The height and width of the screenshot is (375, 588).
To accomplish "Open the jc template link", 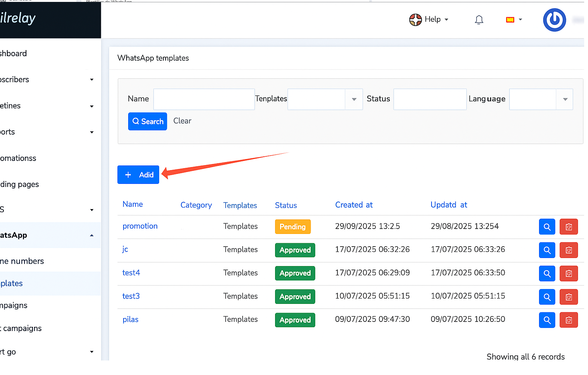I will 125,249.
